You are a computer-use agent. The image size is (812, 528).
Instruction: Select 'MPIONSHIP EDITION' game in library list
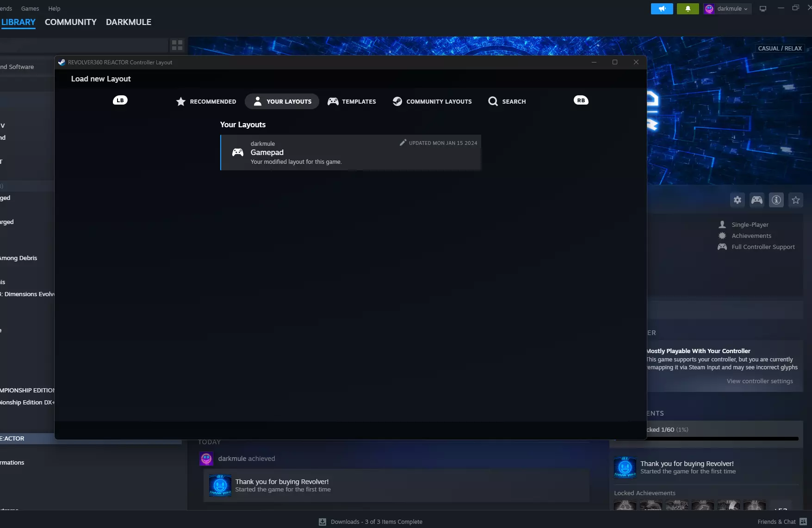tap(27, 391)
